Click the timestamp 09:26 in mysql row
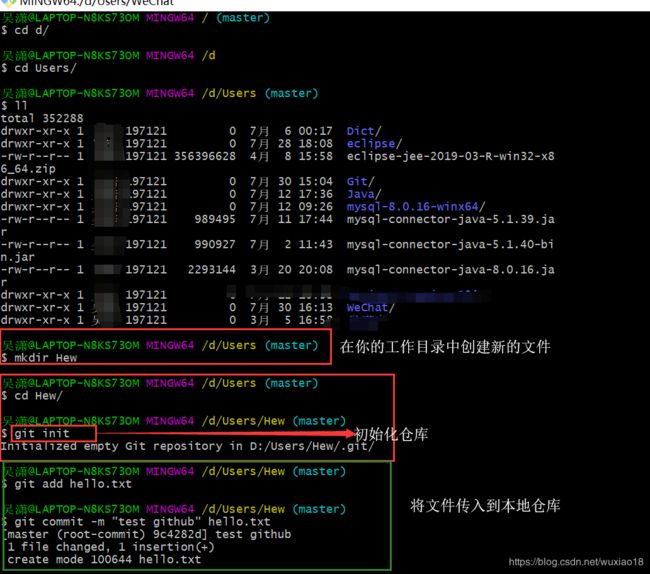The image size is (650, 574). (315, 206)
